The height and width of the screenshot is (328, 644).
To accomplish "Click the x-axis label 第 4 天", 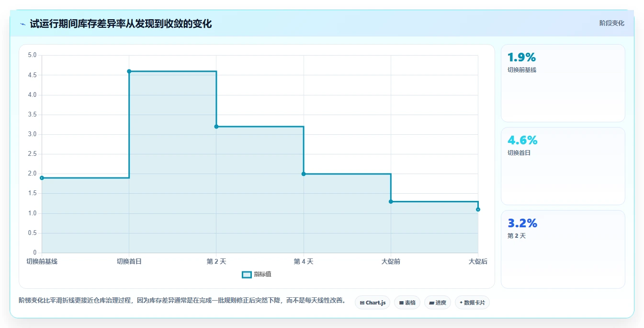I will pos(304,261).
